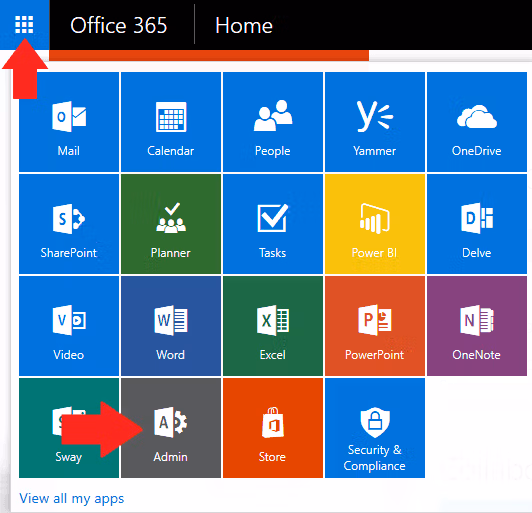Open the Sway app tile
The width and height of the screenshot is (532, 513).
click(x=69, y=428)
